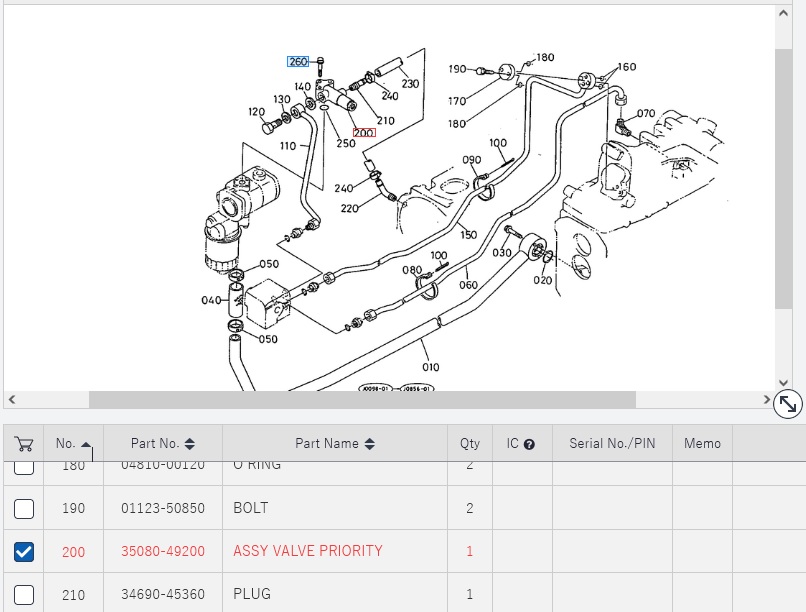
Task: Click the diagram horizontal scrollbar thumb
Action: click(362, 400)
